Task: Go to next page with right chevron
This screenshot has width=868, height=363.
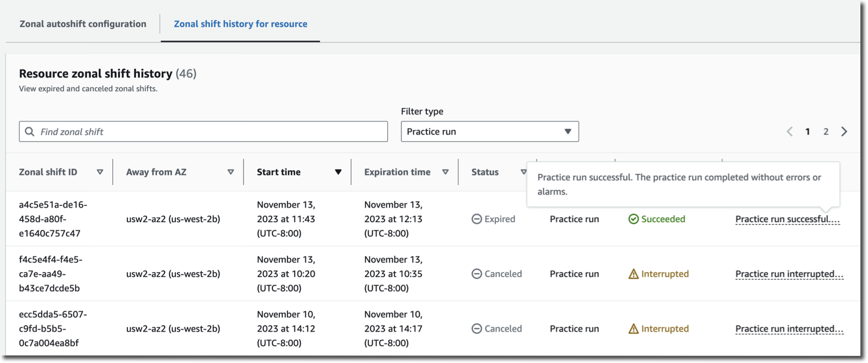Action: pyautogui.click(x=844, y=132)
